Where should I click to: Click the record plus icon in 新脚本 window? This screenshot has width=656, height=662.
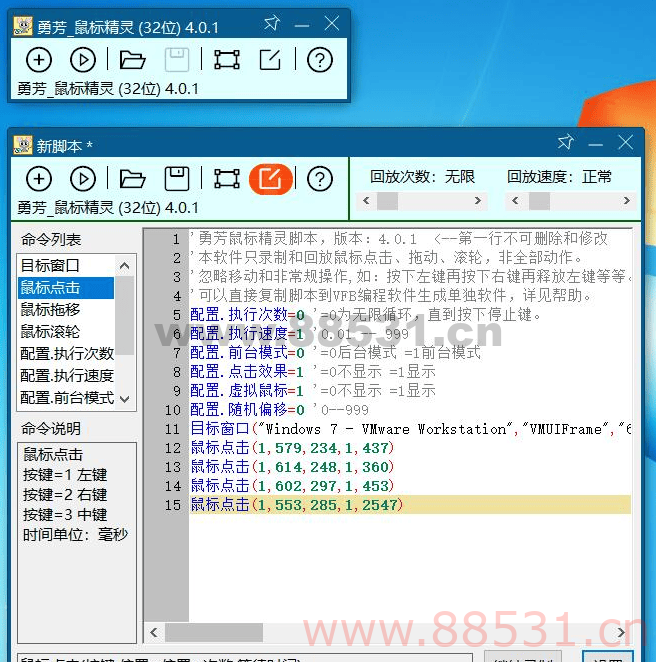click(x=39, y=179)
